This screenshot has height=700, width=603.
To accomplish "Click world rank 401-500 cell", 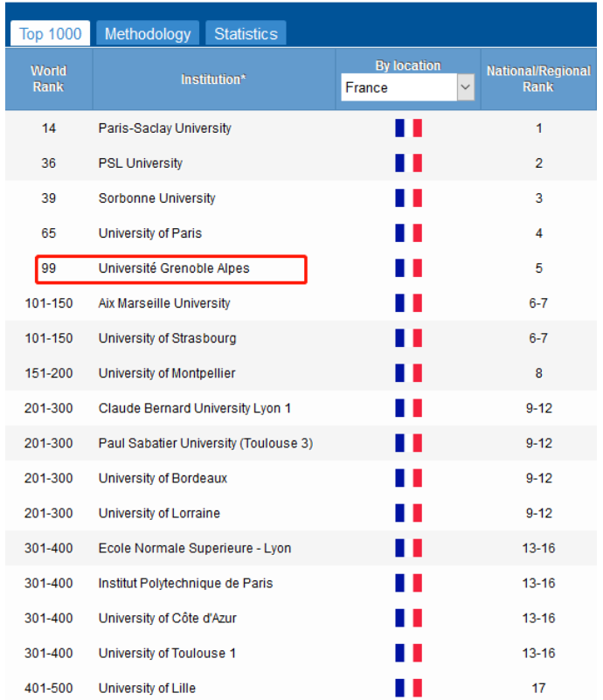I will pyautogui.click(x=49, y=688).
